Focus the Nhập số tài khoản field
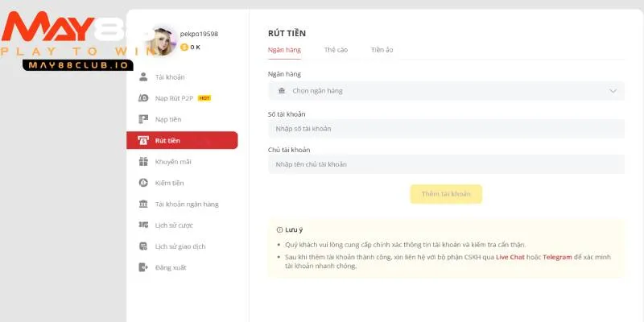 tap(446, 129)
